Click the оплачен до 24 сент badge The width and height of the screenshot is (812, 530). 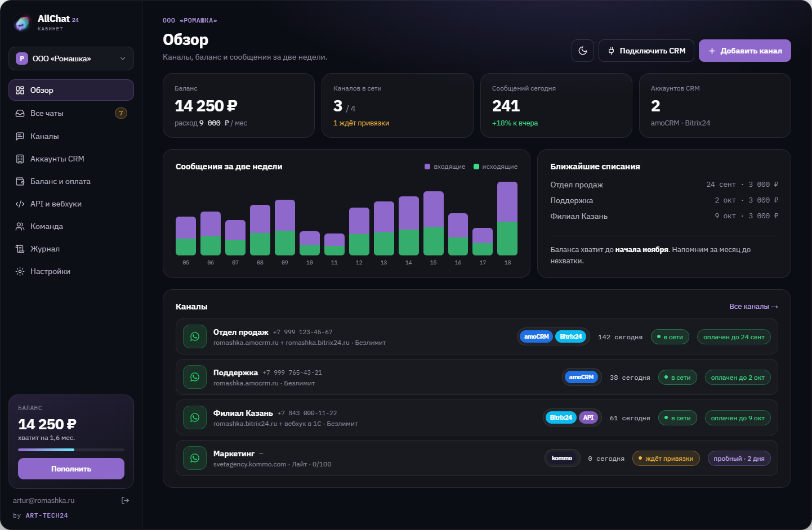734,337
